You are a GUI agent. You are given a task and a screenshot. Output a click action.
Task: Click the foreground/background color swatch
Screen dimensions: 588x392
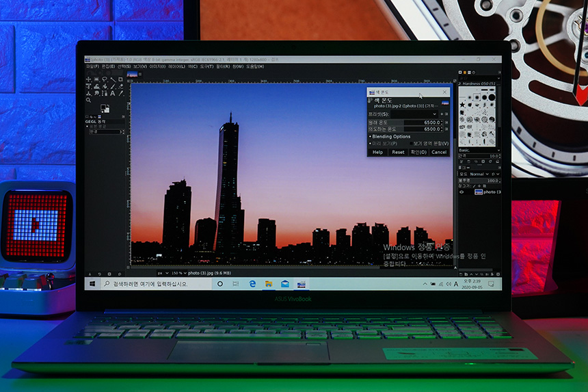point(105,108)
